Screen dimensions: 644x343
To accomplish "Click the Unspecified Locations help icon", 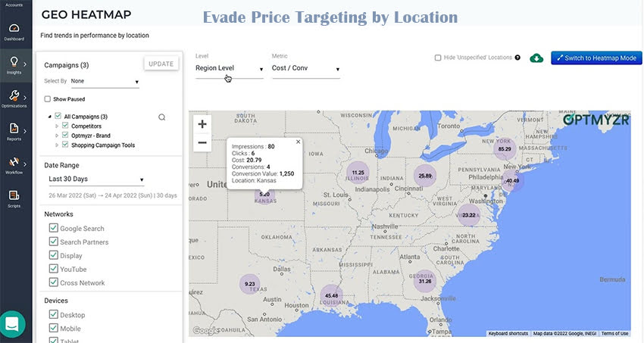I will point(517,58).
